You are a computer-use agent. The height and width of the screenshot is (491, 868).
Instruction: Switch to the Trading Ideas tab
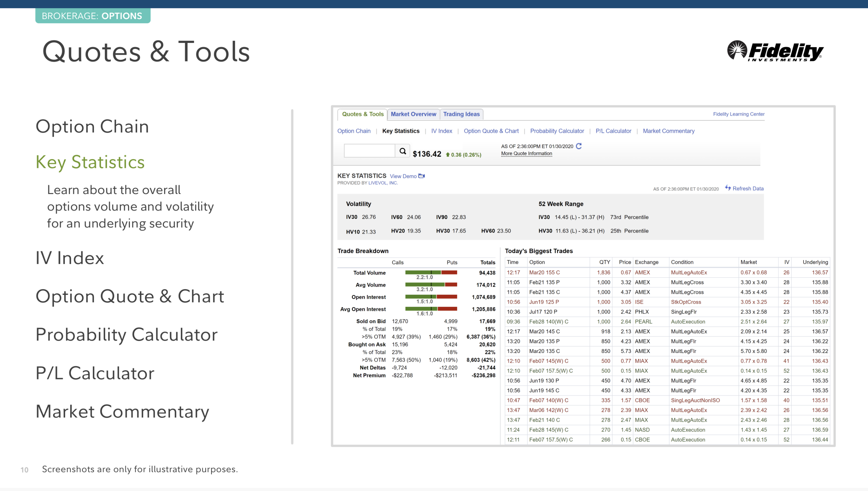tap(461, 114)
